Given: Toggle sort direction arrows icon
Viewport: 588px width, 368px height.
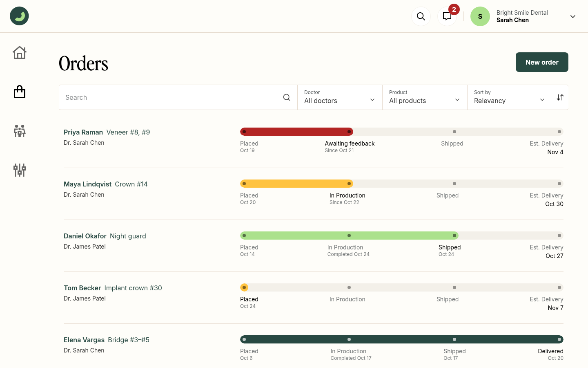Looking at the screenshot, I should [x=560, y=97].
